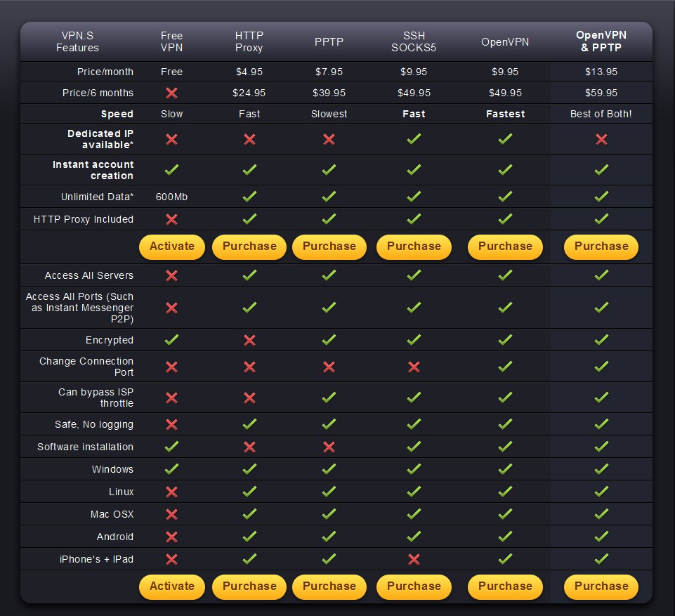Click bottom Purchase button for OpenVPN & PPTP
Viewport: 675px width, 616px height.
[601, 586]
